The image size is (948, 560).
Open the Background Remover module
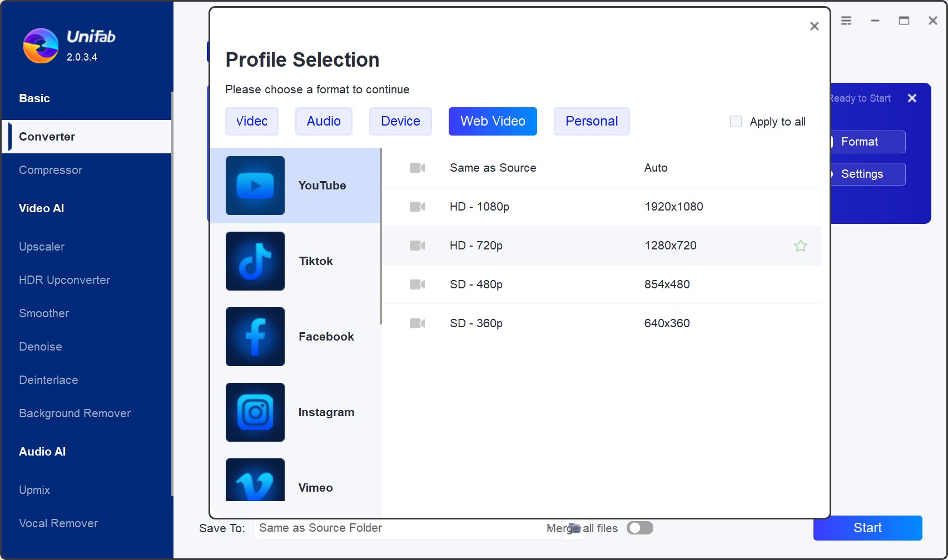[75, 413]
